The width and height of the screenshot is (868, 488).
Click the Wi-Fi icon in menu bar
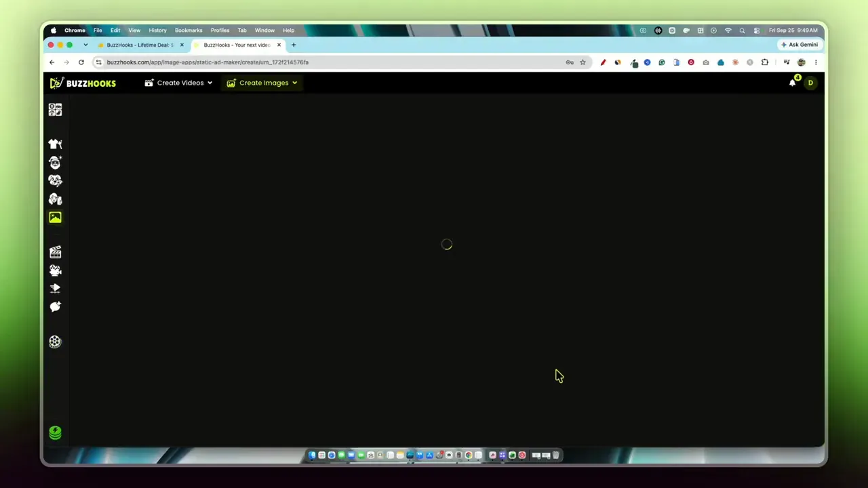click(728, 30)
